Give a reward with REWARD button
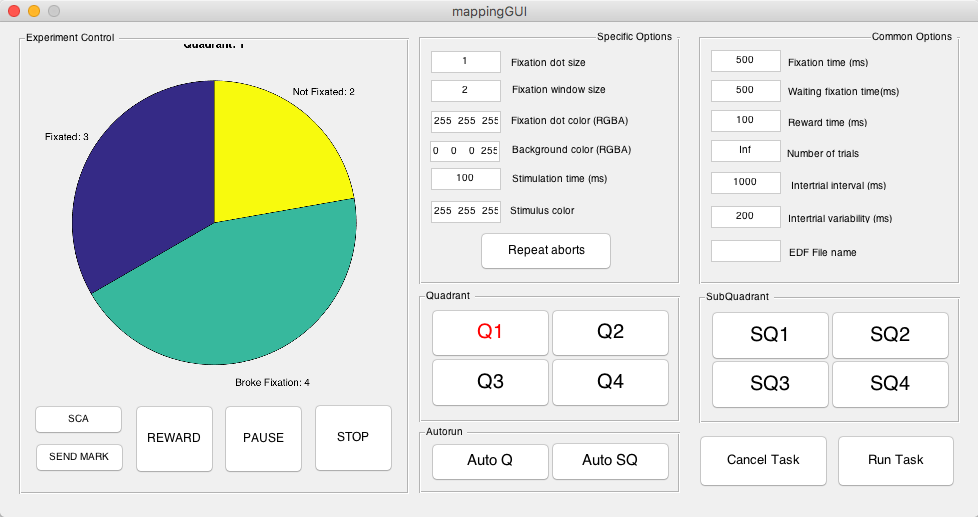Viewport: 978px width, 517px height. coord(174,438)
